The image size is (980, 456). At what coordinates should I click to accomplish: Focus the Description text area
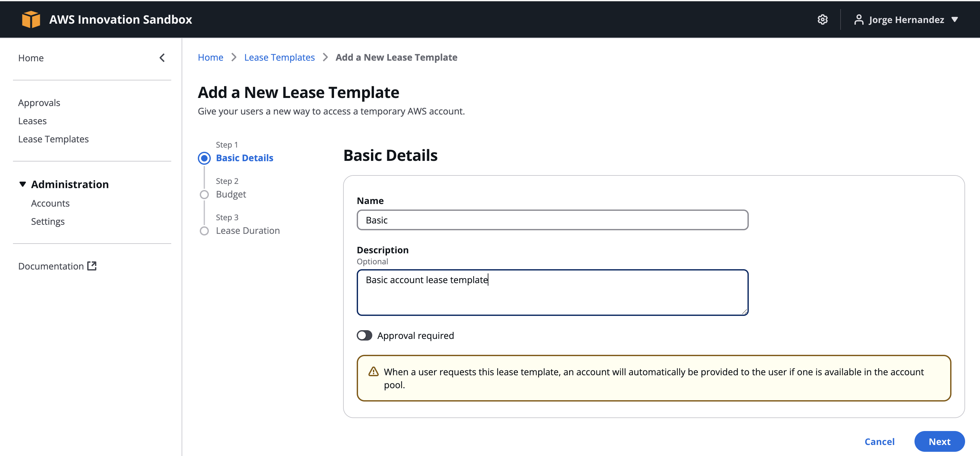[x=552, y=292]
